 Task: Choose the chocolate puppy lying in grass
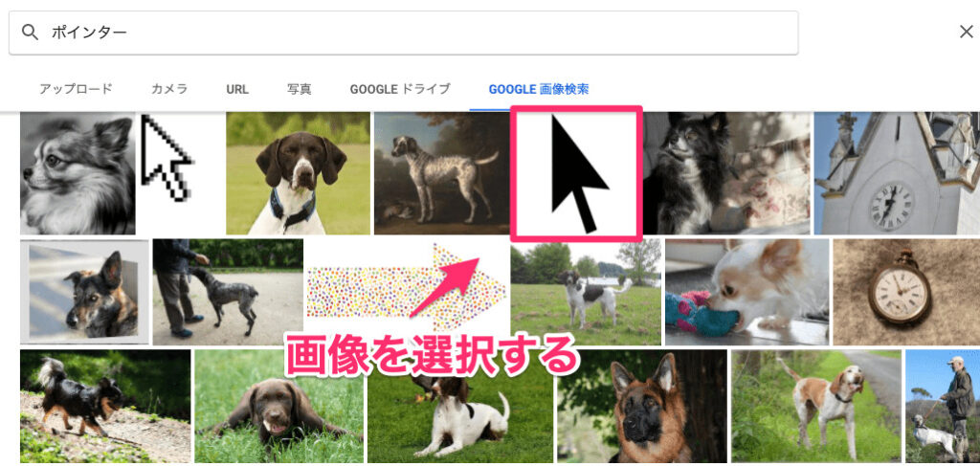coord(278,406)
